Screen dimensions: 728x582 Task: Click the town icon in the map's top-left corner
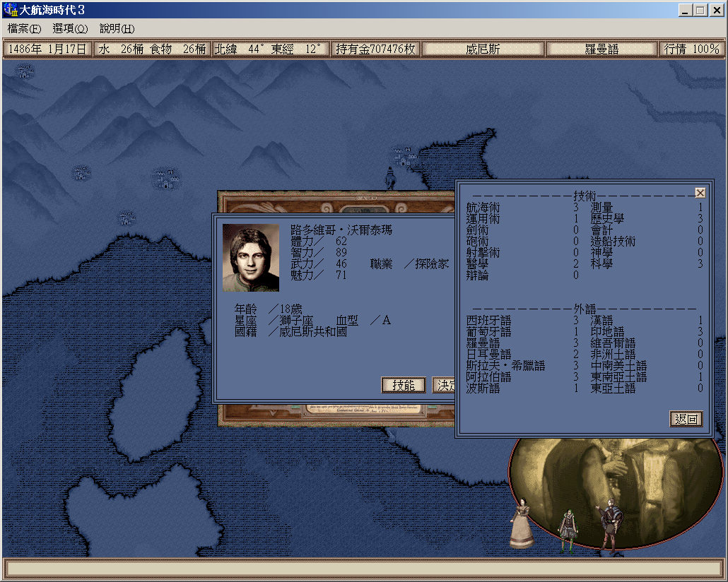[25, 71]
